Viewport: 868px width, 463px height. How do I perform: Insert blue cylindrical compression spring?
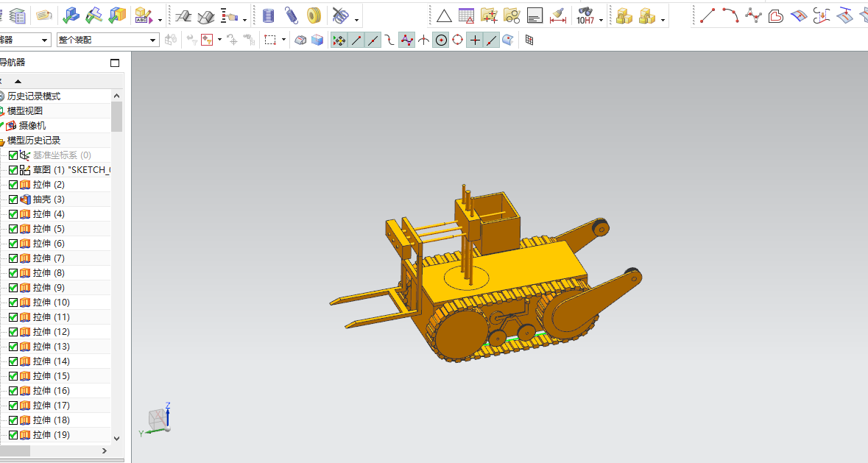268,15
